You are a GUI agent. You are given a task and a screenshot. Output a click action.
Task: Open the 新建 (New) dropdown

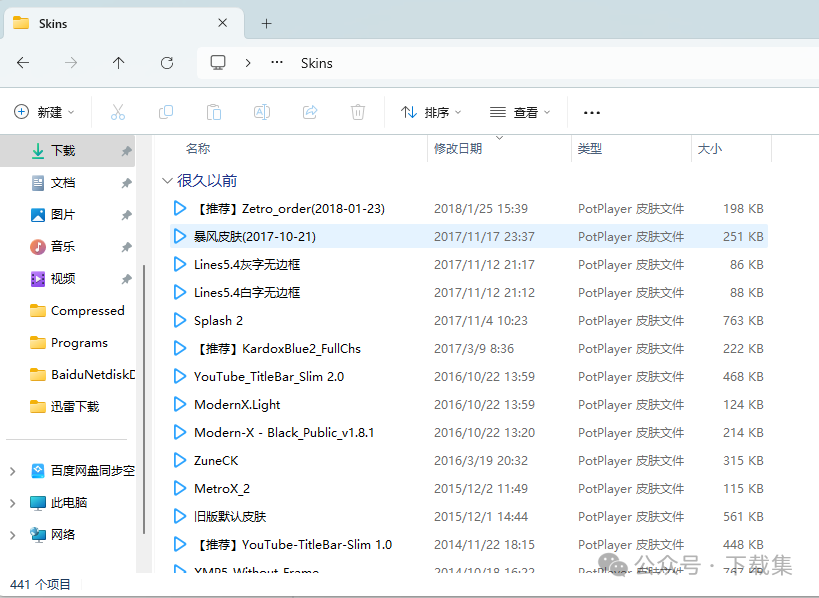44,112
